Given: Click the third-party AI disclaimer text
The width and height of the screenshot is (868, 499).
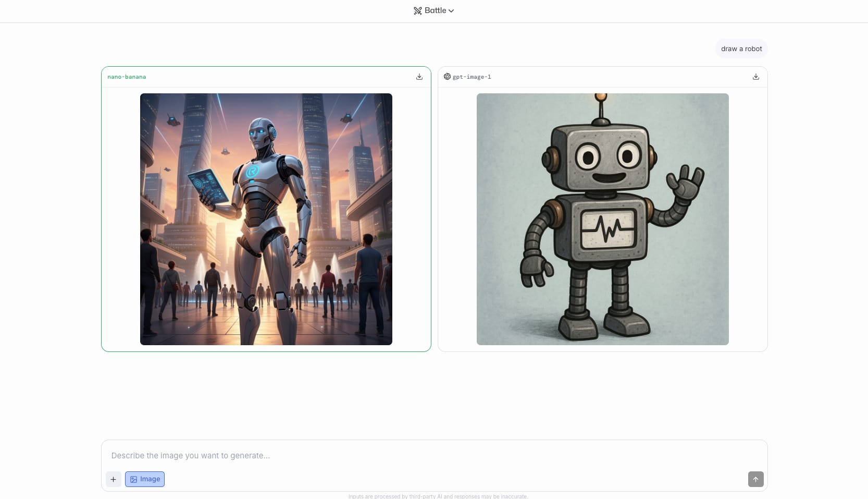Looking at the screenshot, I should pyautogui.click(x=438, y=496).
